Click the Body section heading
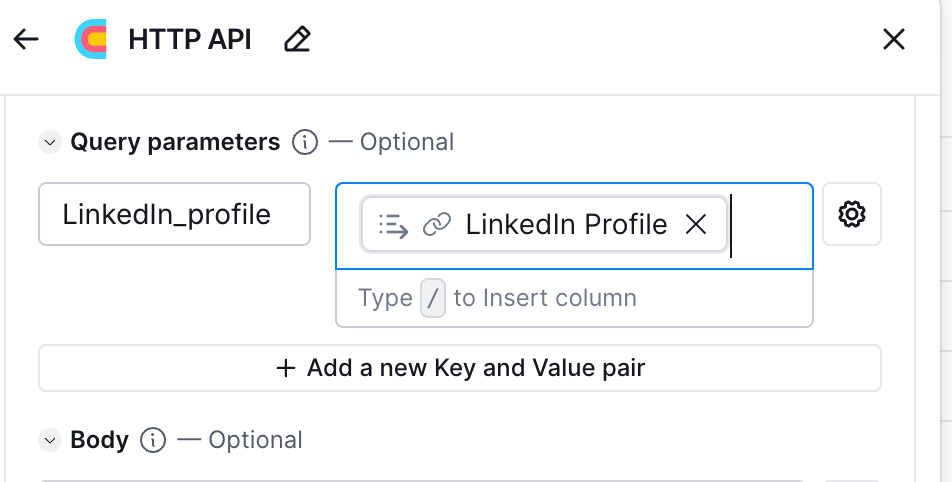The width and height of the screenshot is (952, 482). (99, 440)
